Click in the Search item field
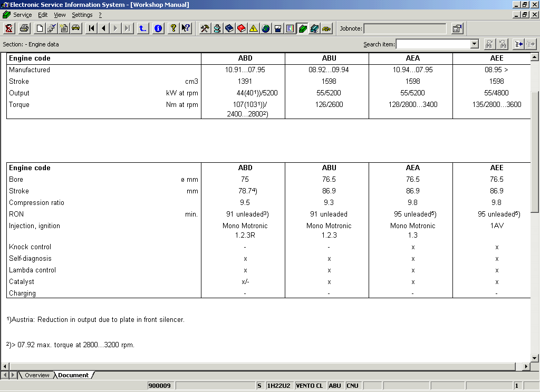 coord(432,44)
